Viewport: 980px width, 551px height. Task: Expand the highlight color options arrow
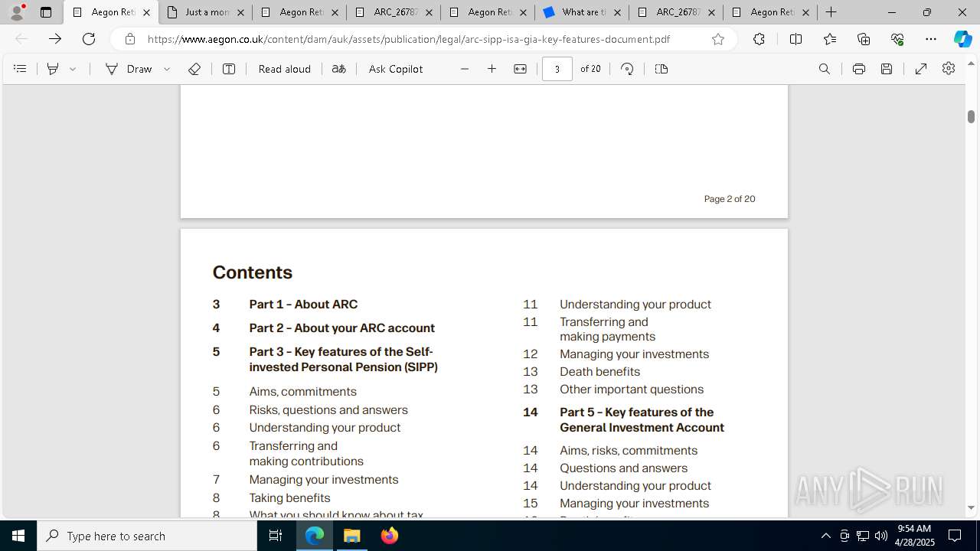click(x=73, y=69)
